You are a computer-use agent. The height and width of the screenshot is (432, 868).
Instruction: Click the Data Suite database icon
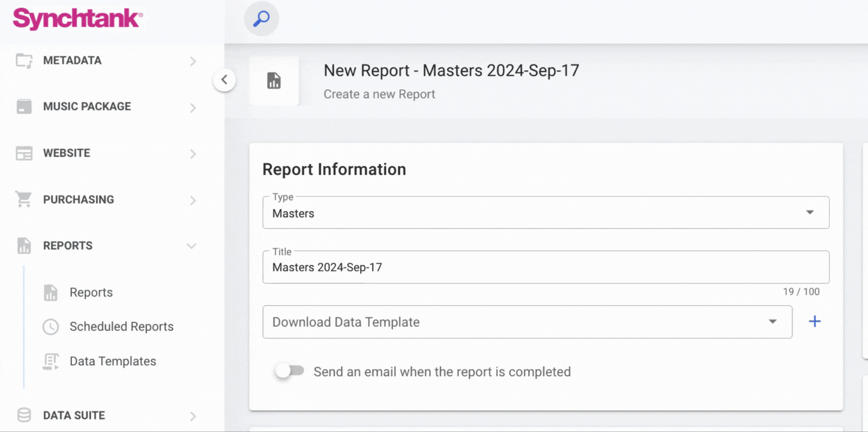tap(24, 415)
